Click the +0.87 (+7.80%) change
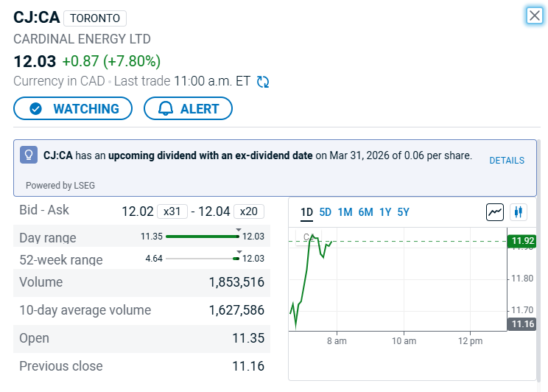Image resolution: width=548 pixels, height=392 pixels. pyautogui.click(x=111, y=61)
